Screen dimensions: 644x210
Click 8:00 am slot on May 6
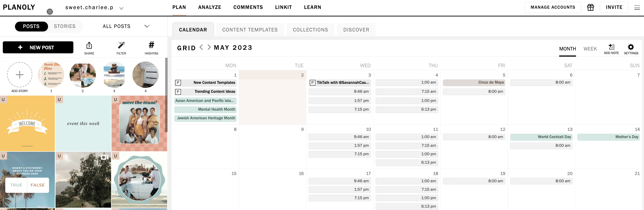click(541, 82)
